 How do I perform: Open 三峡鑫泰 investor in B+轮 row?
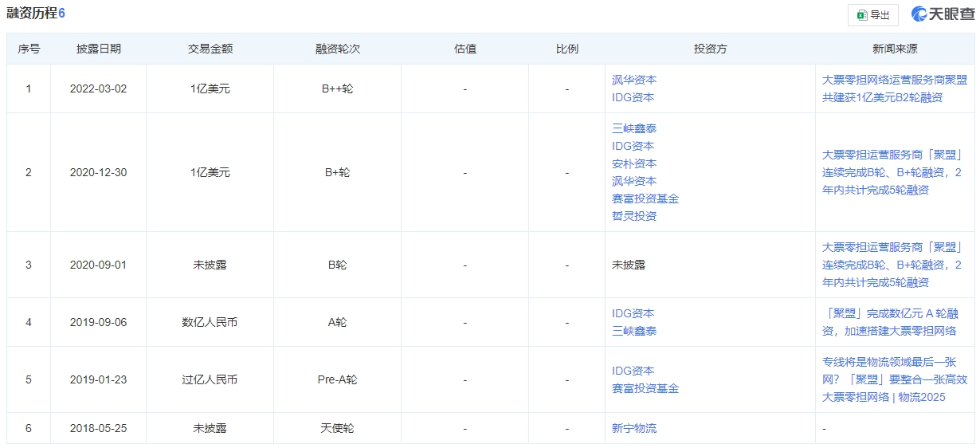coord(634,128)
